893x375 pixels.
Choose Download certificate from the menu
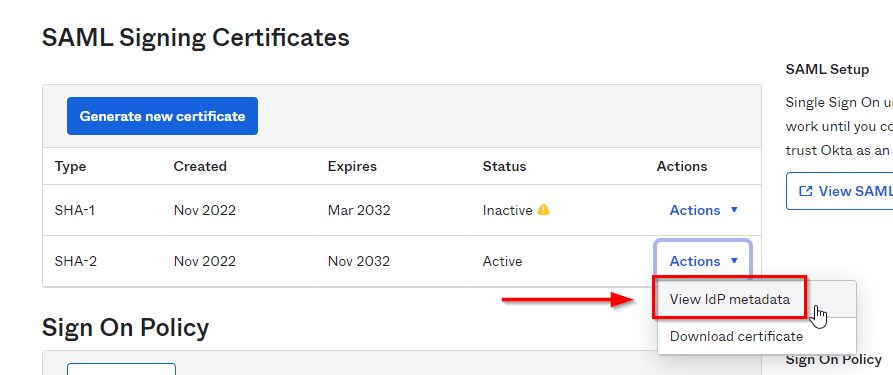(736, 336)
